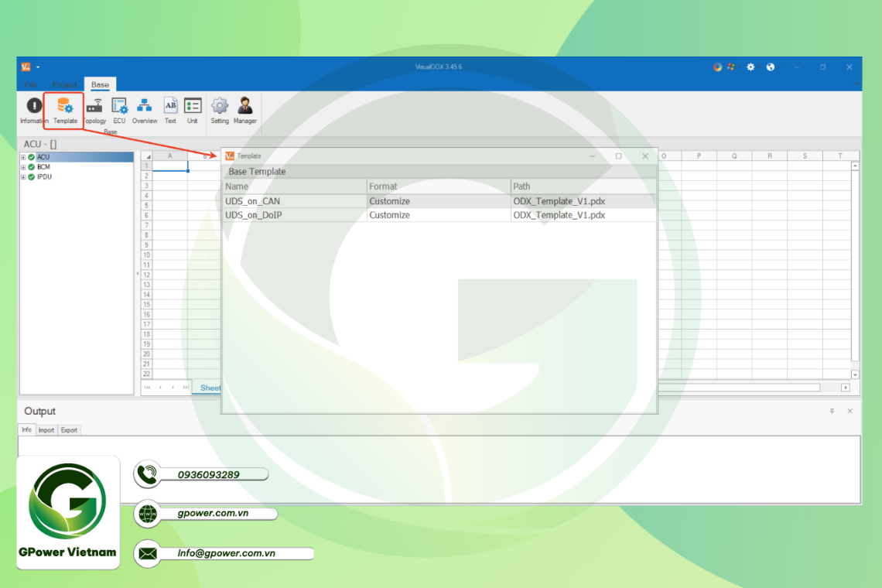The width and height of the screenshot is (882, 588).
Task: Click the colorful ring icon in title bar
Action: click(717, 67)
